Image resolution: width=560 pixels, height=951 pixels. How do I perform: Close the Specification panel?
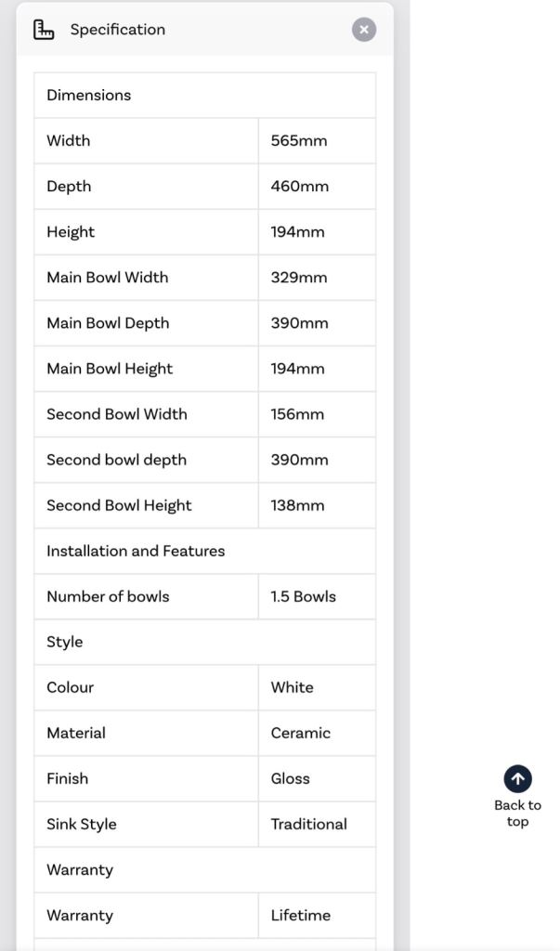[364, 30]
